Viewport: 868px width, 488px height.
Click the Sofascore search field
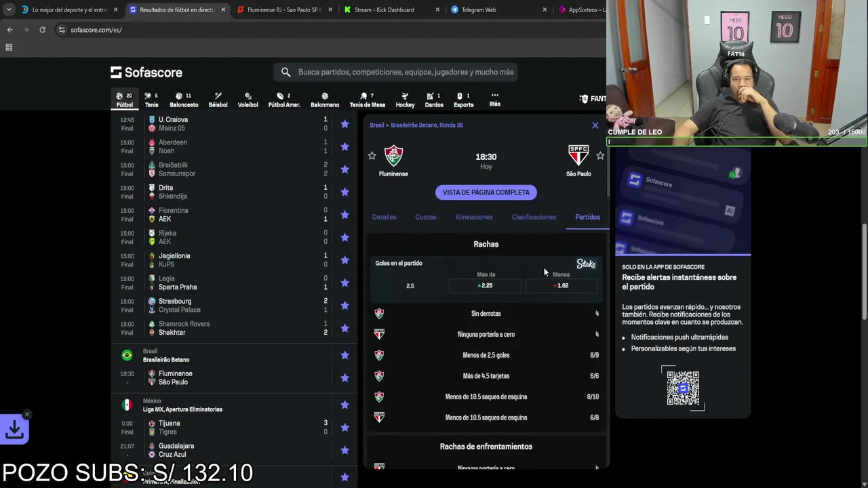pos(396,72)
